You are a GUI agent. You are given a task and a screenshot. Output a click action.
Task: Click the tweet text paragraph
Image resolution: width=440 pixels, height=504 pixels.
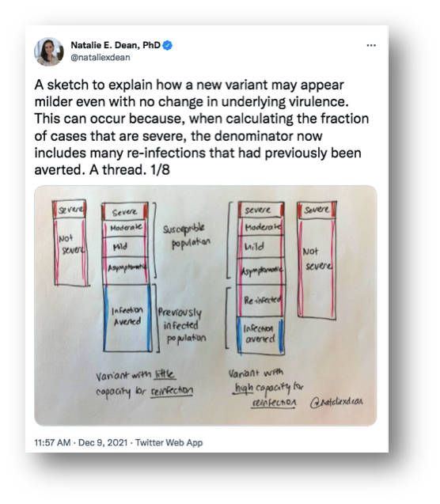point(202,127)
